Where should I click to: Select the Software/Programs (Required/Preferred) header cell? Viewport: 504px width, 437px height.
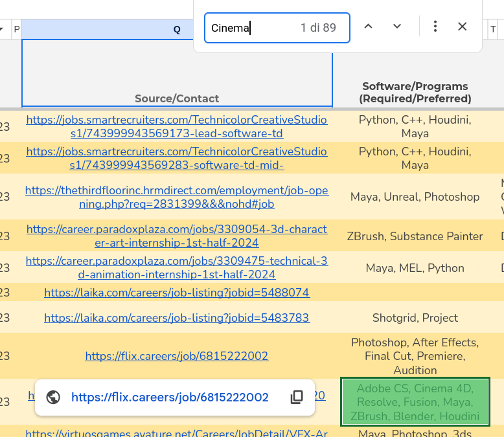tap(415, 92)
